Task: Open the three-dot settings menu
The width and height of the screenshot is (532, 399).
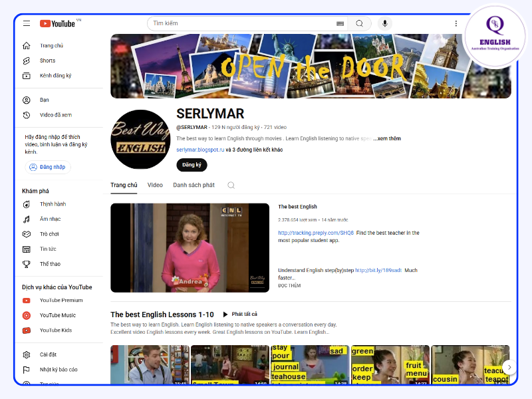Action: 456,23
